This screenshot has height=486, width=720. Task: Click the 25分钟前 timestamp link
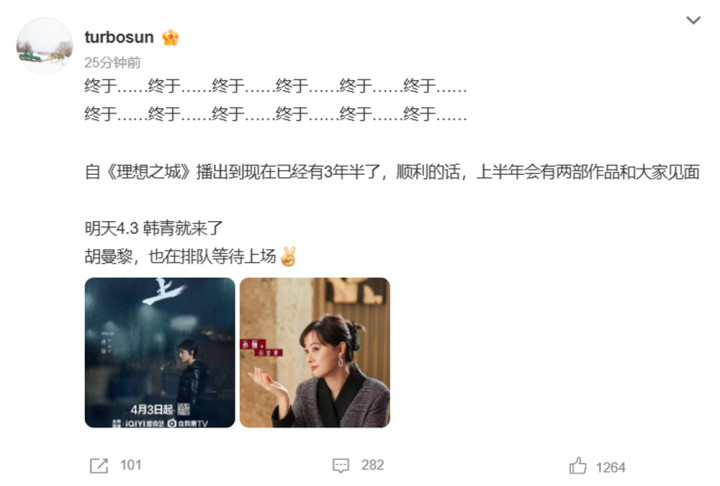(x=112, y=62)
